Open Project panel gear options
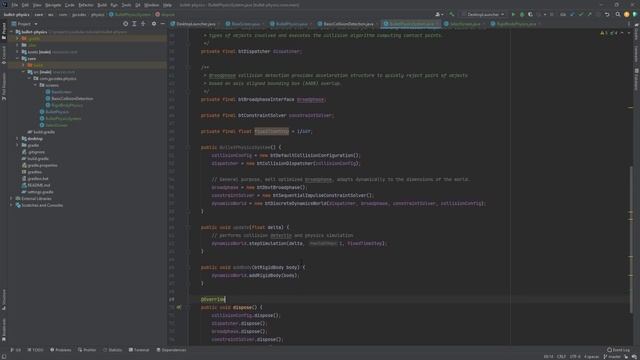 tap(154, 24)
